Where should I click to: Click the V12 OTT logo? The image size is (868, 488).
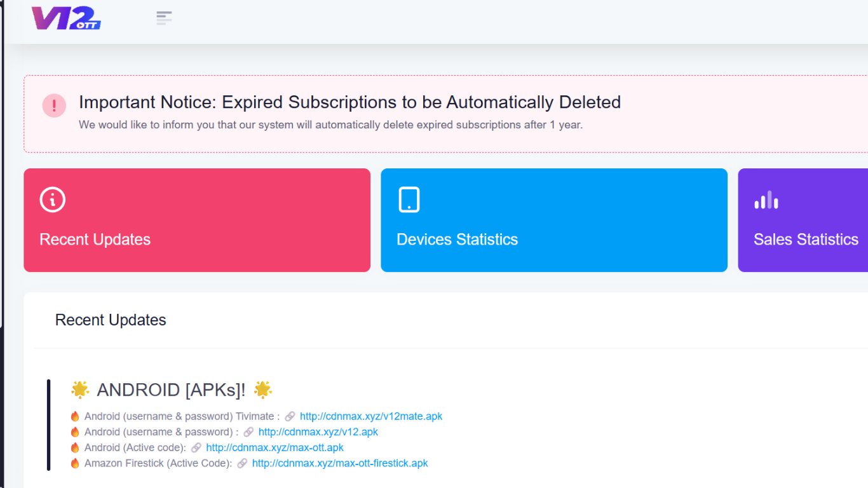(66, 18)
